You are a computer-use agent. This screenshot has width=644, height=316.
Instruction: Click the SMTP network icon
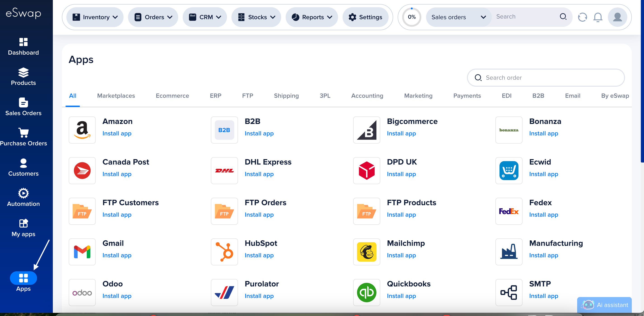(509, 293)
